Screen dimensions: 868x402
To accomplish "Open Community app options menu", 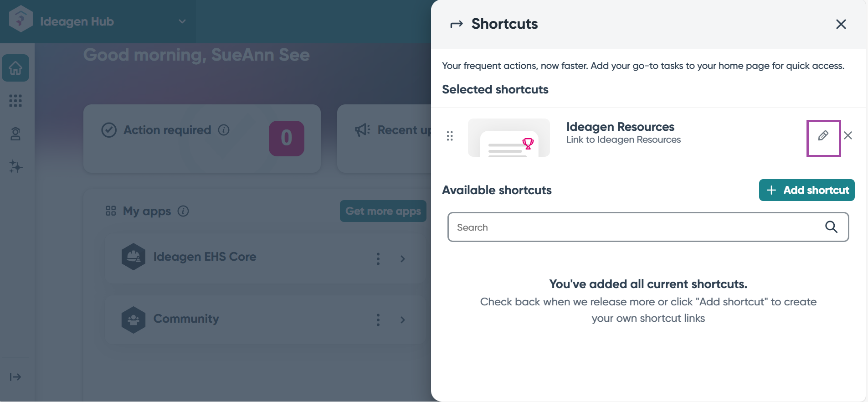I will coord(378,320).
